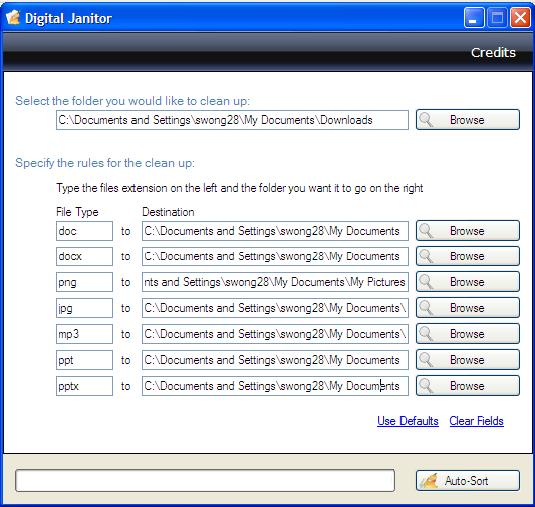Click the pptx file type field
The image size is (535, 507).
click(x=84, y=386)
